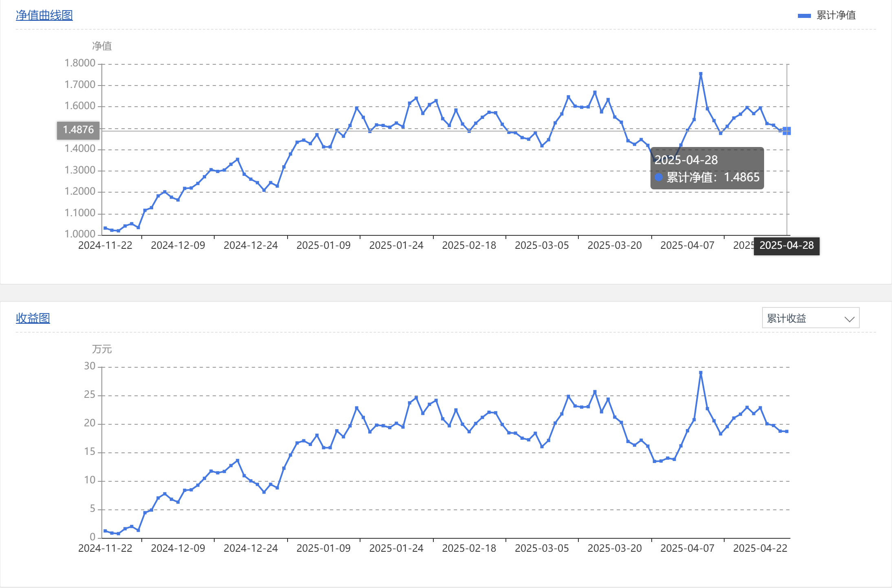
Task: Click the peak data point in net value chart
Action: [x=701, y=74]
